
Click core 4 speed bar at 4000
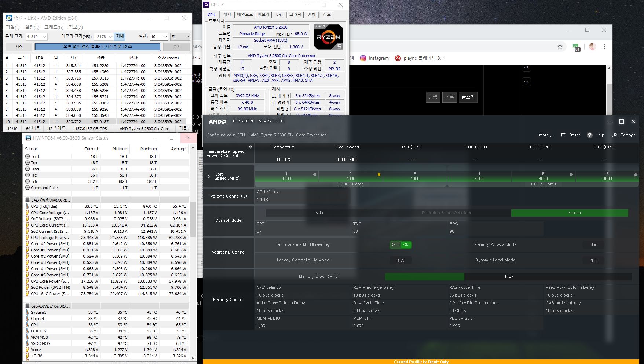479,176
